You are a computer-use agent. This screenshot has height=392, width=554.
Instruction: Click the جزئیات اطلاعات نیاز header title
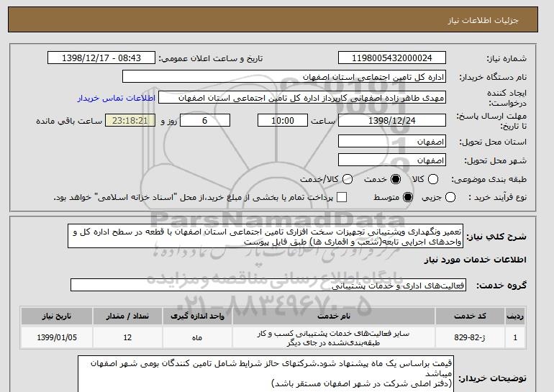(x=483, y=20)
